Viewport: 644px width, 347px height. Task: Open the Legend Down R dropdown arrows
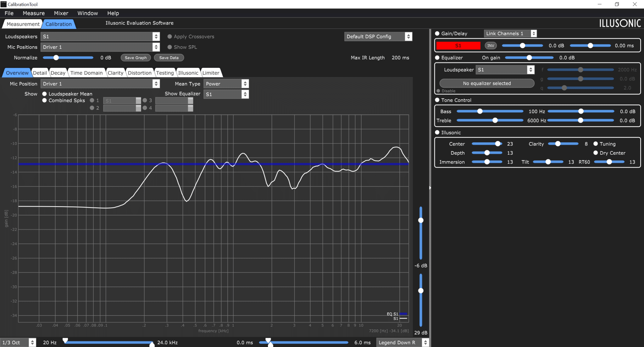pos(425,342)
